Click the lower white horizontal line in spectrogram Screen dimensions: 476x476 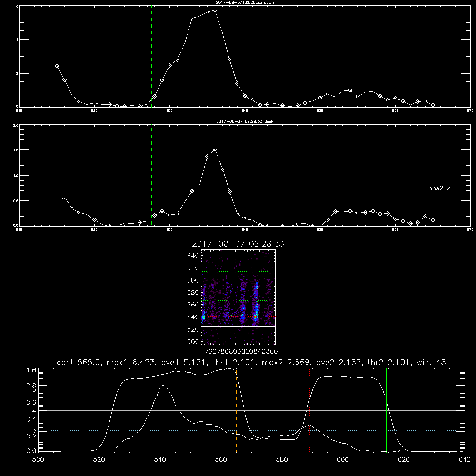tap(238, 326)
